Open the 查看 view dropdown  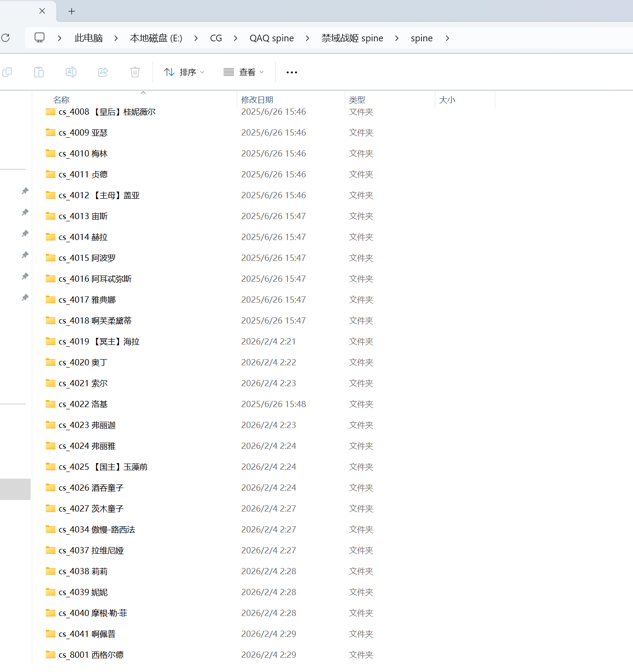tap(243, 72)
